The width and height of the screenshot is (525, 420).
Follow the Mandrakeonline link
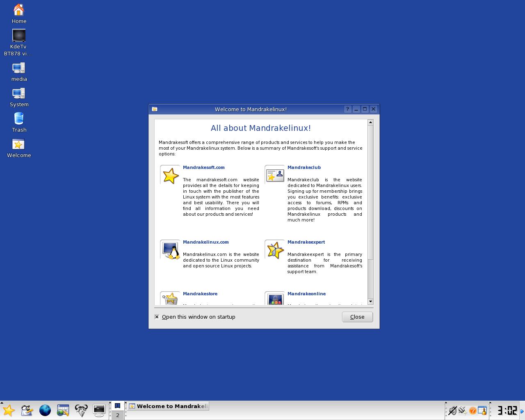pyautogui.click(x=306, y=294)
